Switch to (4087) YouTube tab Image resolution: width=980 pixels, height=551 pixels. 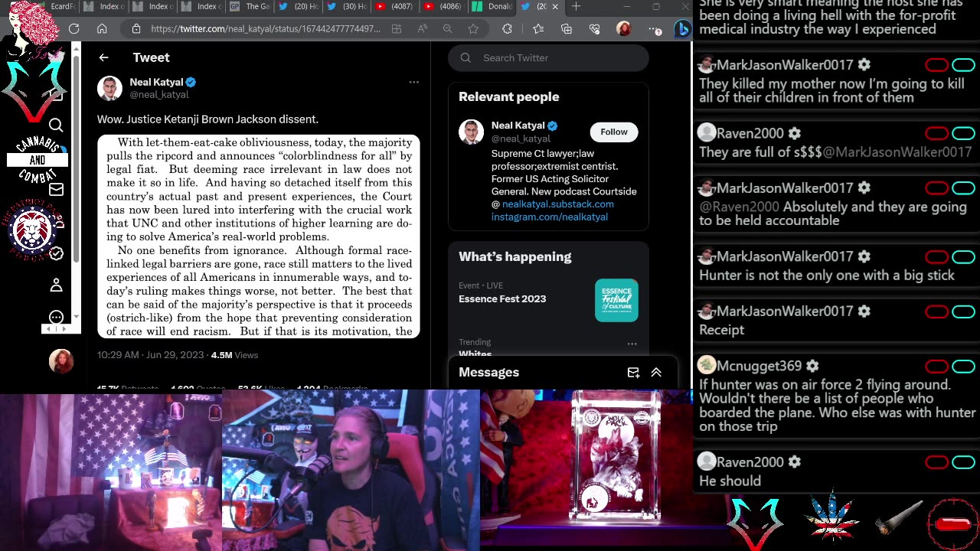[394, 6]
